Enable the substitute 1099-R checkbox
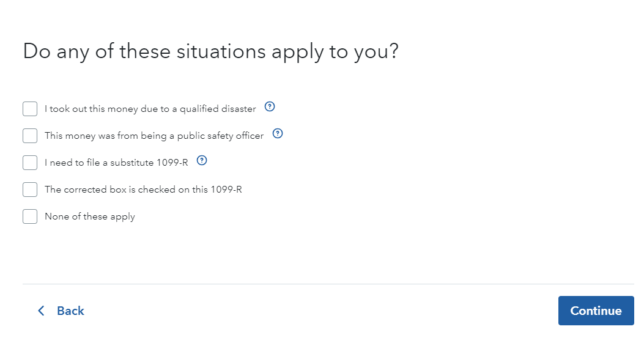The width and height of the screenshot is (644, 351). pos(30,163)
